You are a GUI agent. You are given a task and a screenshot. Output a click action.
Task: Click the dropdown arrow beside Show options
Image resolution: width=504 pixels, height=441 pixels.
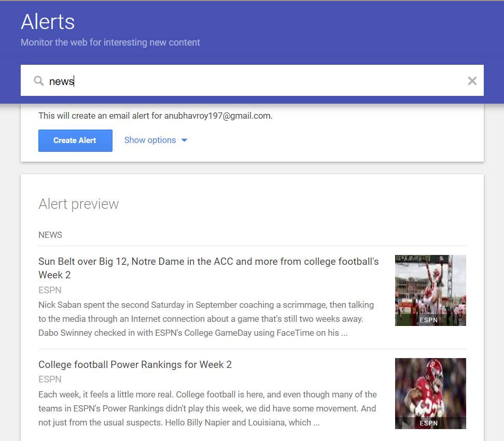pyautogui.click(x=184, y=140)
